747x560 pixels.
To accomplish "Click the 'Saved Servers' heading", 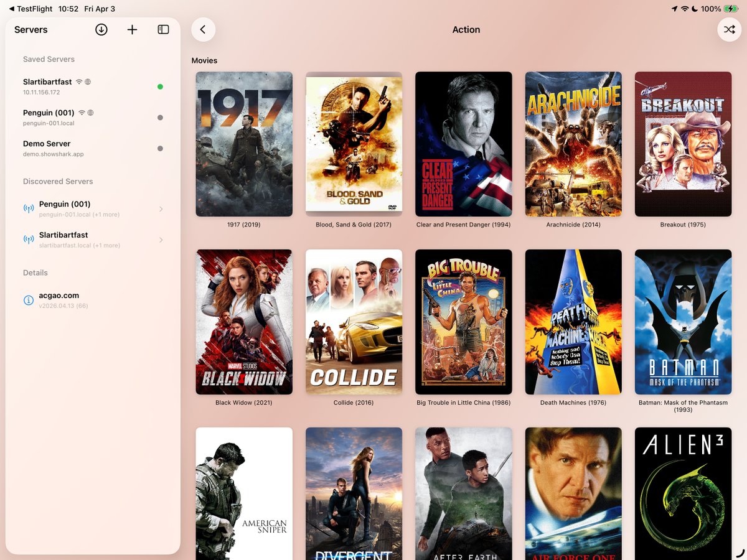I will [x=49, y=59].
